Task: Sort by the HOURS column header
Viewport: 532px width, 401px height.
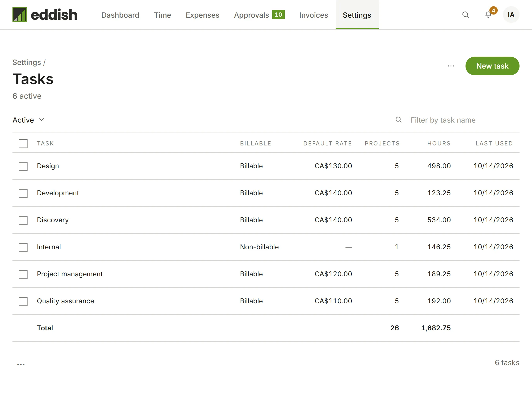Action: [x=439, y=143]
